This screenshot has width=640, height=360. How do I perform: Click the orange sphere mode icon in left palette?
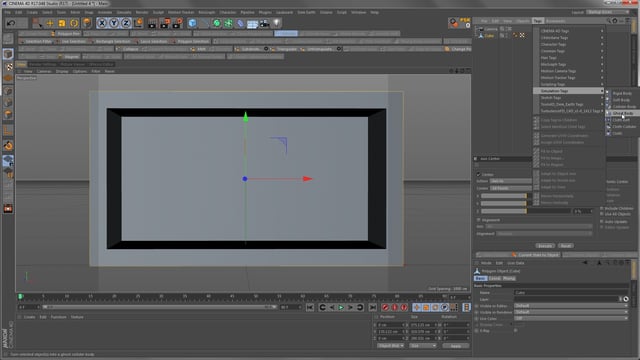8,146
